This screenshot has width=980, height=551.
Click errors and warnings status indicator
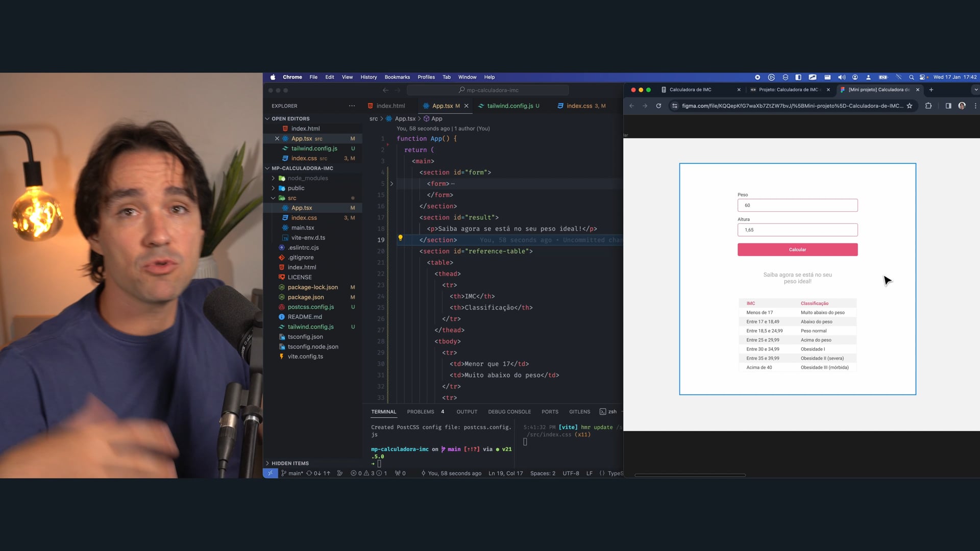(369, 473)
